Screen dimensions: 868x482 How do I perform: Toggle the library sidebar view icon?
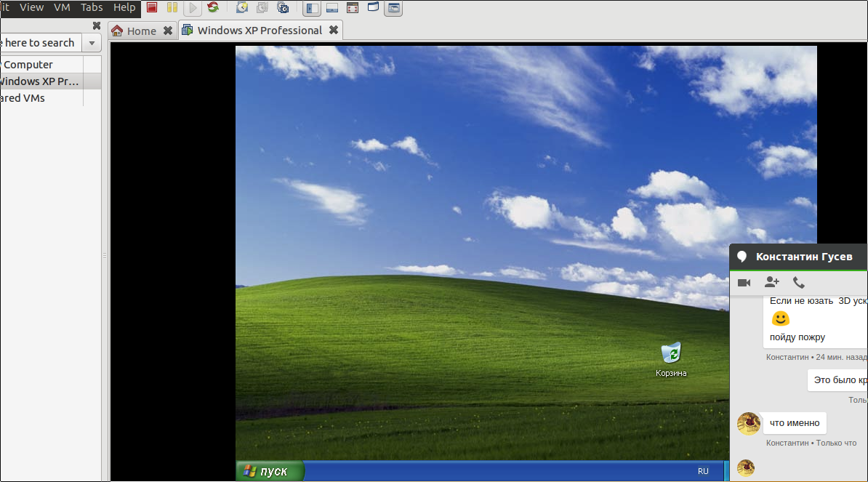click(312, 8)
